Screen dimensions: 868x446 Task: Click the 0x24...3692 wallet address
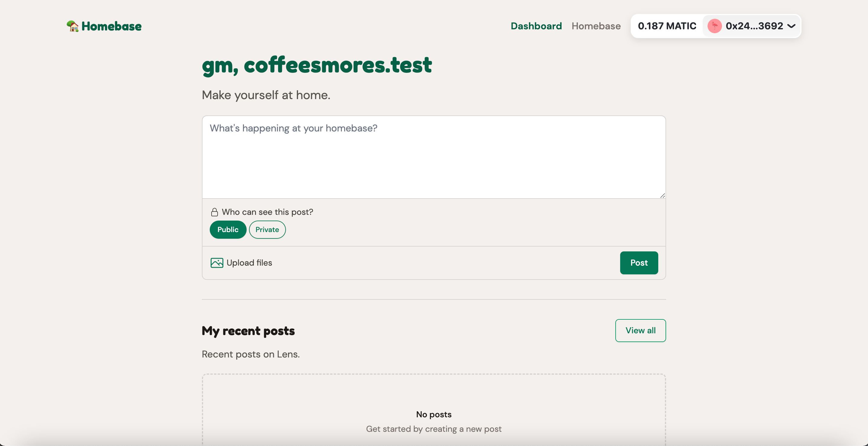754,26
